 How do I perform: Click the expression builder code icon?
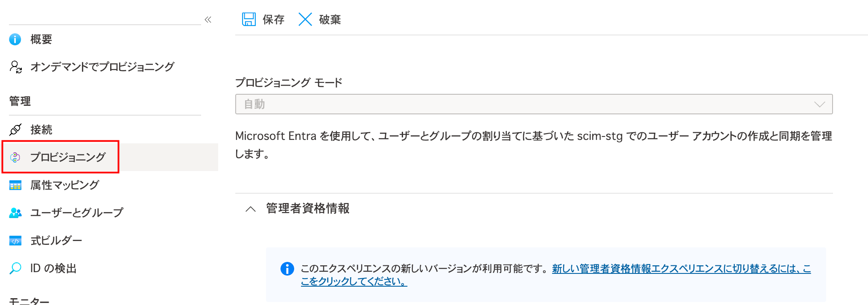click(x=15, y=241)
